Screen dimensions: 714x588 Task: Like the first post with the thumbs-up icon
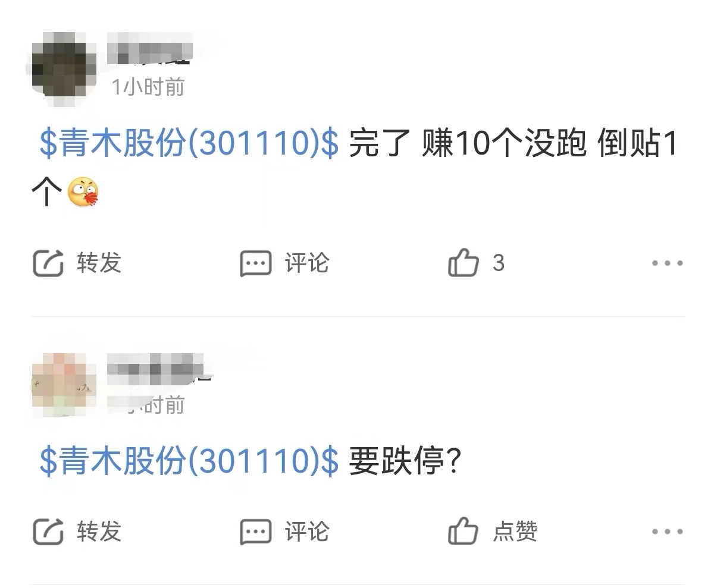pos(463,262)
